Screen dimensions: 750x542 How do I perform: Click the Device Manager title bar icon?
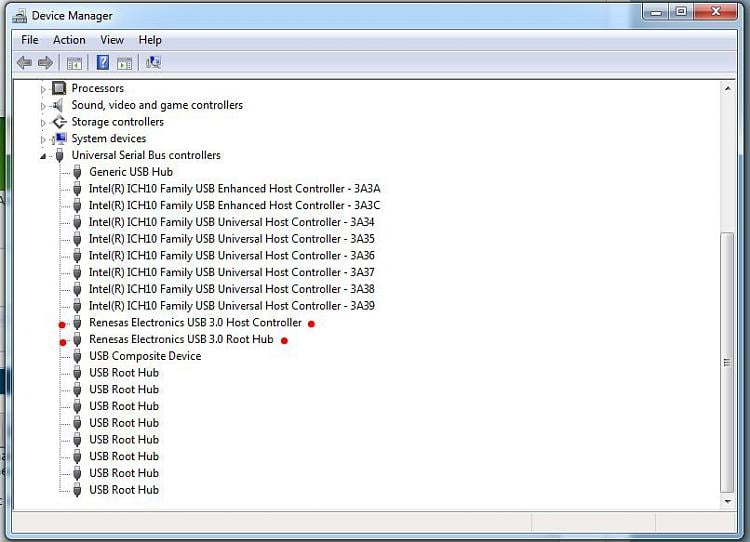pos(20,16)
